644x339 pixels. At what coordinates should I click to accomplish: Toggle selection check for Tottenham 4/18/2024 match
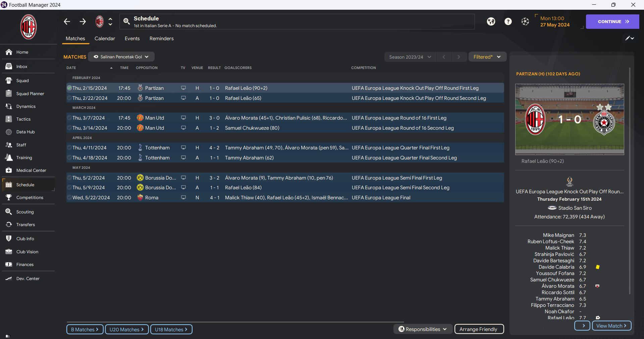point(69,158)
